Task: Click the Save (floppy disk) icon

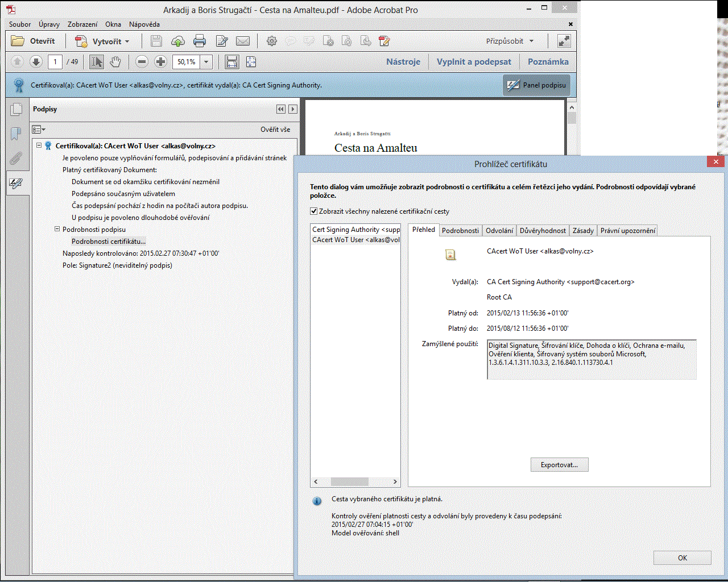Action: pyautogui.click(x=156, y=41)
